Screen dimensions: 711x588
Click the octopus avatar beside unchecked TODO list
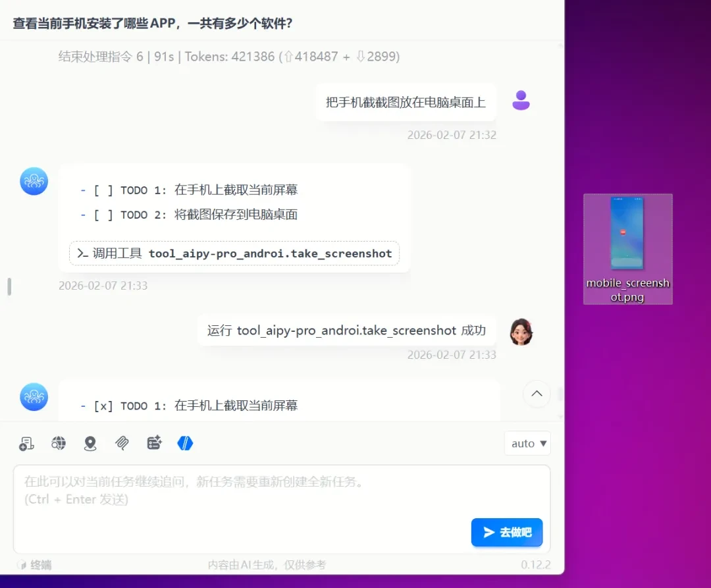click(x=34, y=181)
